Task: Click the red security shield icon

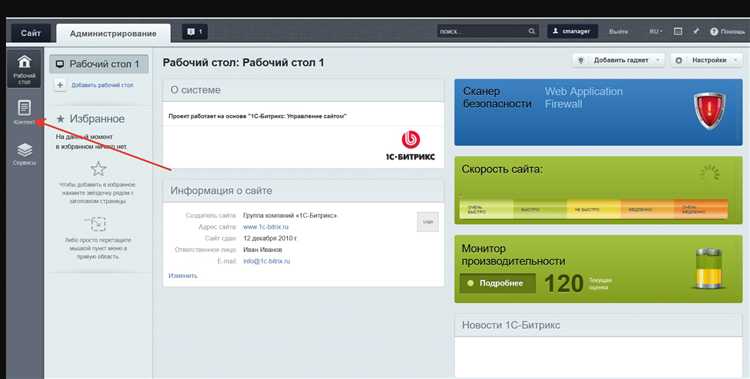Action: (x=709, y=111)
